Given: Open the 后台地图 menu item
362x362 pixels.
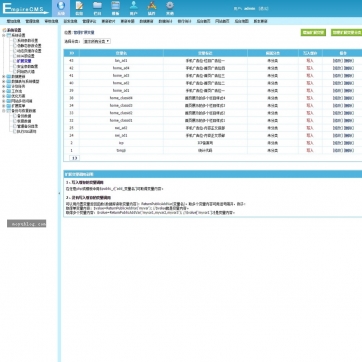Looking at the screenshot, I should (241, 21).
